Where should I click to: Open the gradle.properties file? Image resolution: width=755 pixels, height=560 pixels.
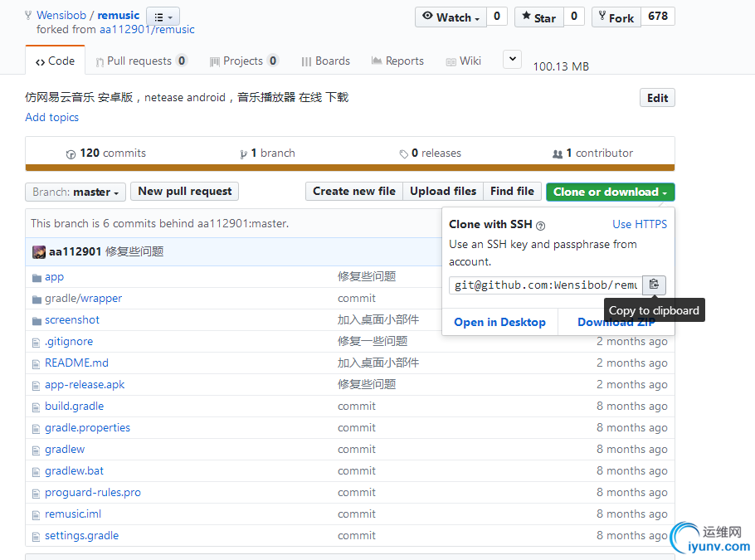[x=88, y=428]
